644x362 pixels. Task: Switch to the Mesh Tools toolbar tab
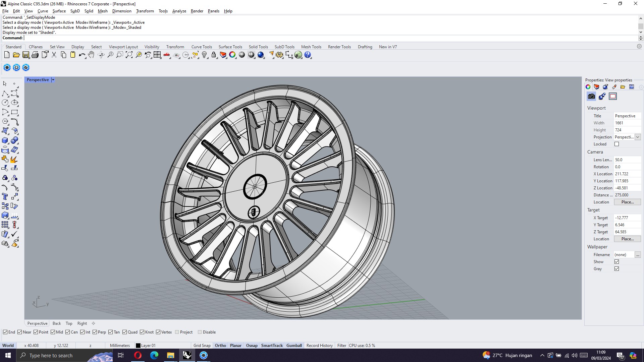tap(311, 47)
